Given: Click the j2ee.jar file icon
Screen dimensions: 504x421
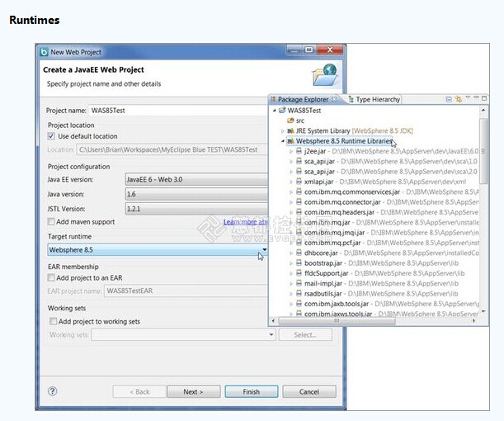Looking at the screenshot, I should [x=298, y=152].
